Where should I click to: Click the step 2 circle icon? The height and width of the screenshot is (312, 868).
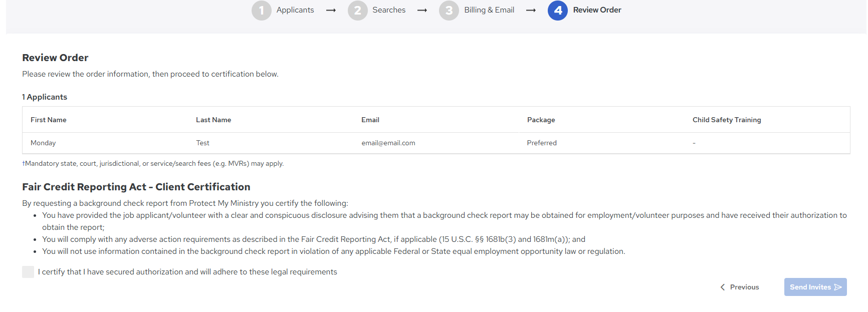[357, 10]
